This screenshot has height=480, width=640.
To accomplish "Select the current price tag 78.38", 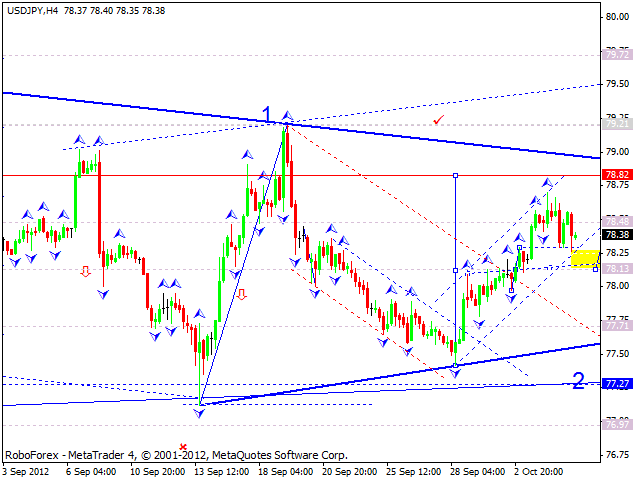I will click(x=616, y=234).
